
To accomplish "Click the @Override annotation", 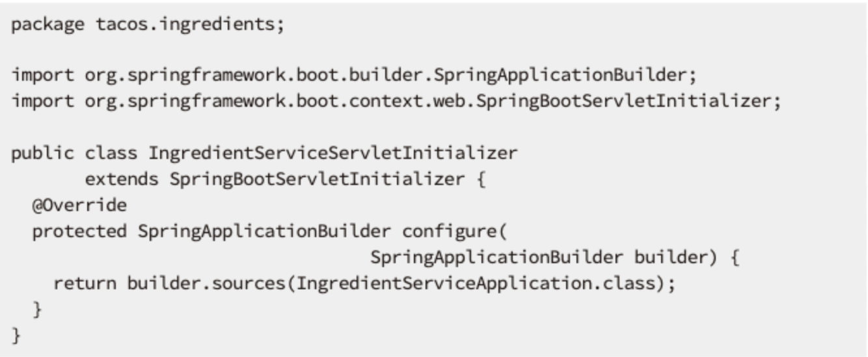I will pos(79,206).
